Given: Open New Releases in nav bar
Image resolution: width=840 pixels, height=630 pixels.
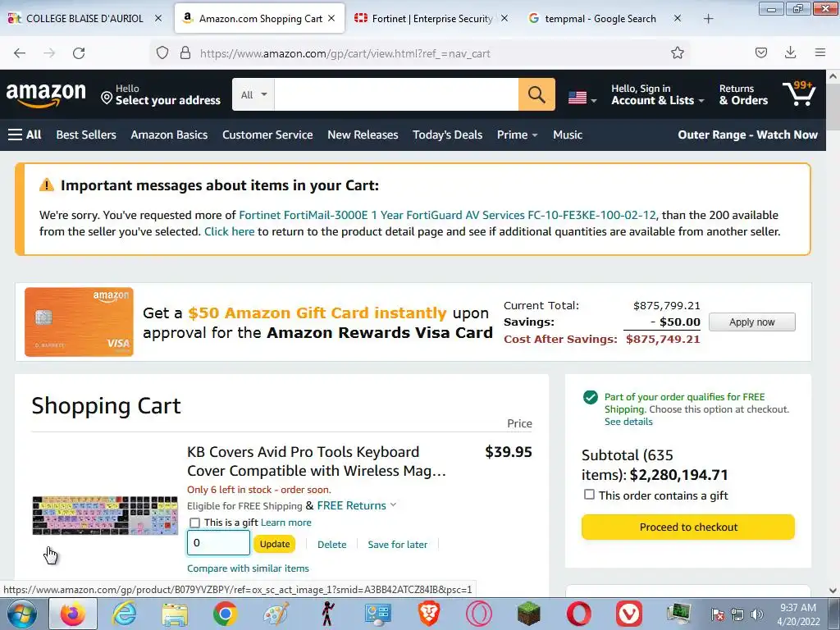Looking at the screenshot, I should coord(363,135).
